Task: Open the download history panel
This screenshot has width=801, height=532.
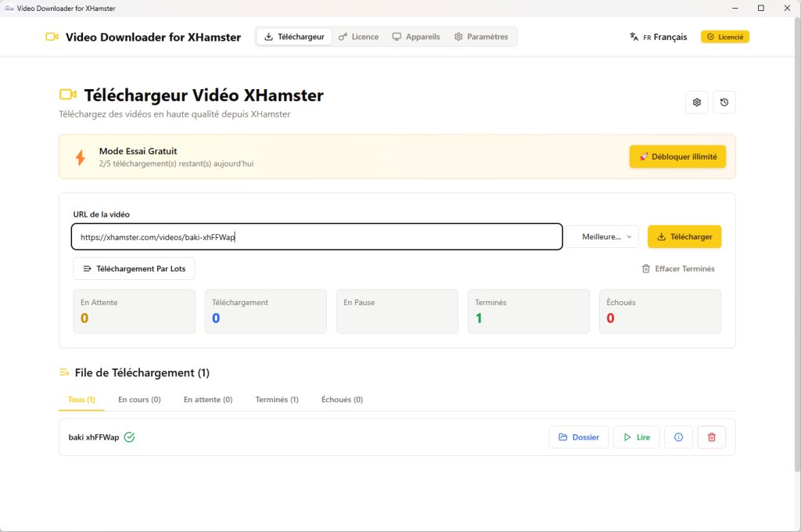Action: [724, 102]
